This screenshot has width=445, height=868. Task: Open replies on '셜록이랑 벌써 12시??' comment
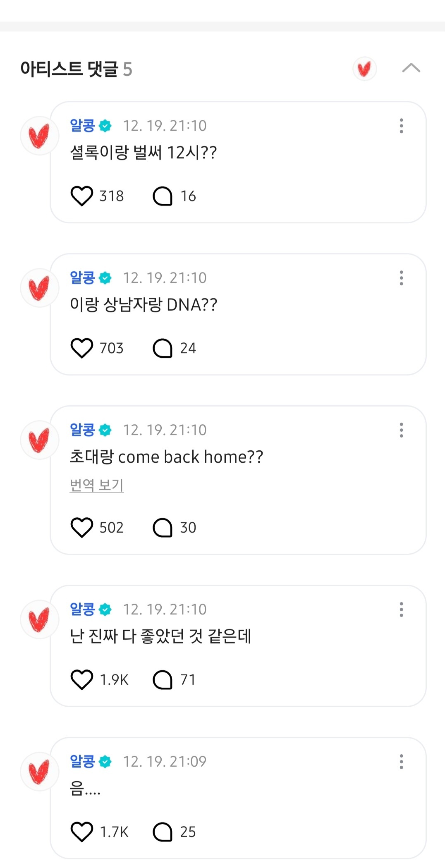(x=163, y=196)
